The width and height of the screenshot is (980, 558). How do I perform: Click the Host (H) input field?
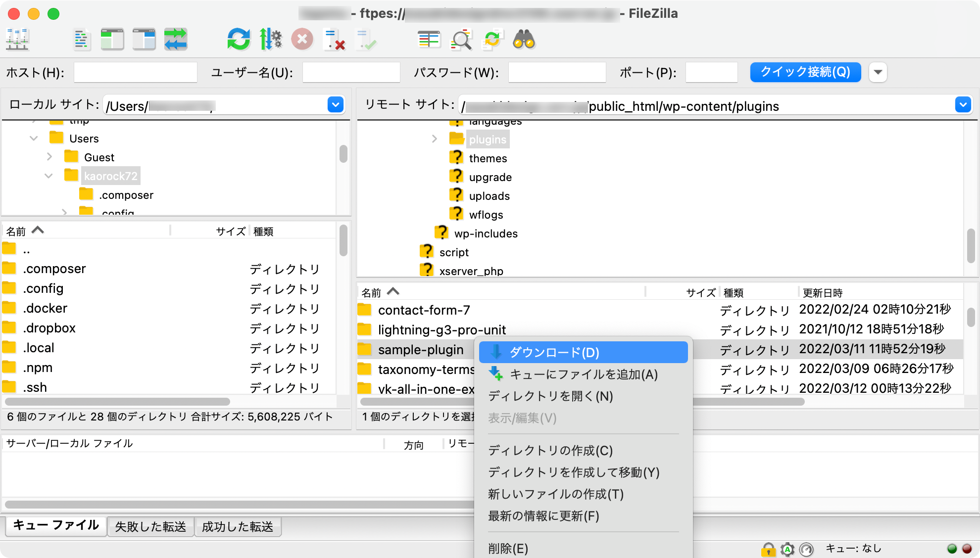click(135, 72)
